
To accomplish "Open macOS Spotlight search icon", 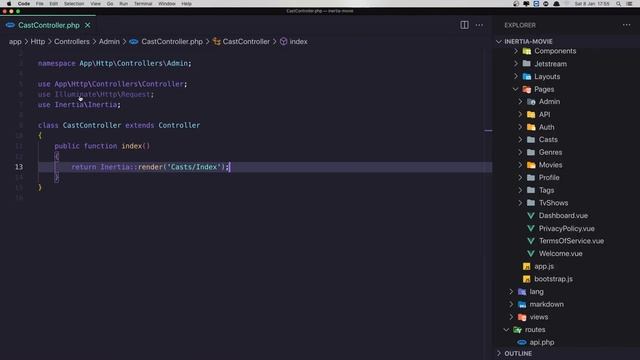I will 619,4.
